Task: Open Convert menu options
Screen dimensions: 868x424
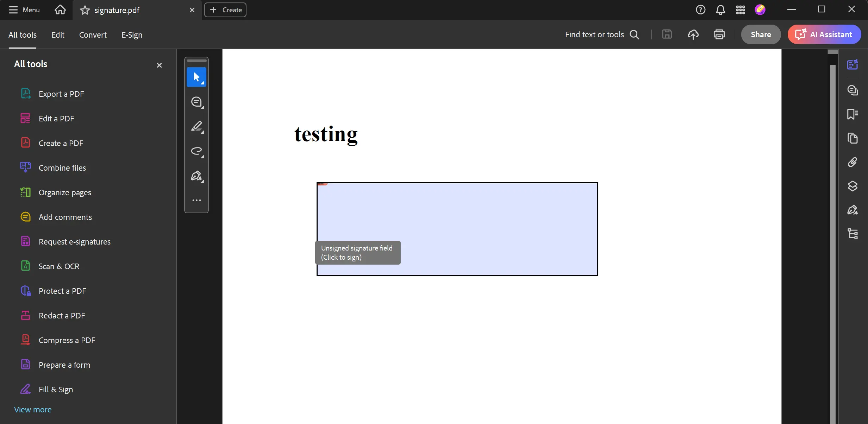Action: pos(93,34)
